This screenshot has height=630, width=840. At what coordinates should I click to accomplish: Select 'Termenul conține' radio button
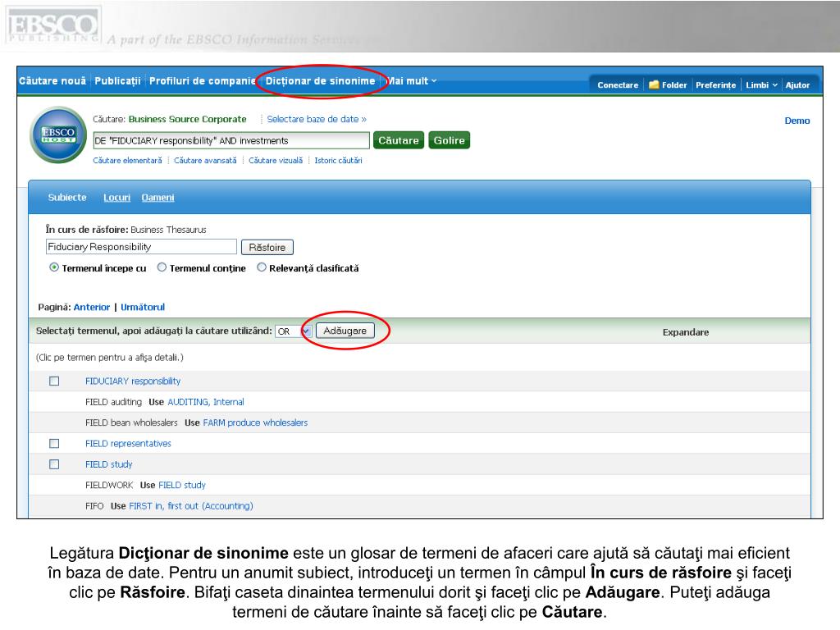pos(162,267)
